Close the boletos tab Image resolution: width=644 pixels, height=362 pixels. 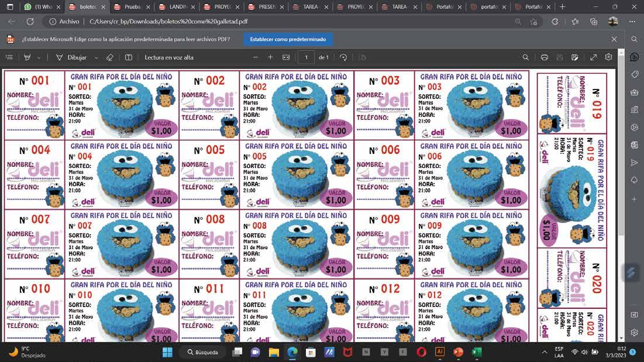point(103,7)
